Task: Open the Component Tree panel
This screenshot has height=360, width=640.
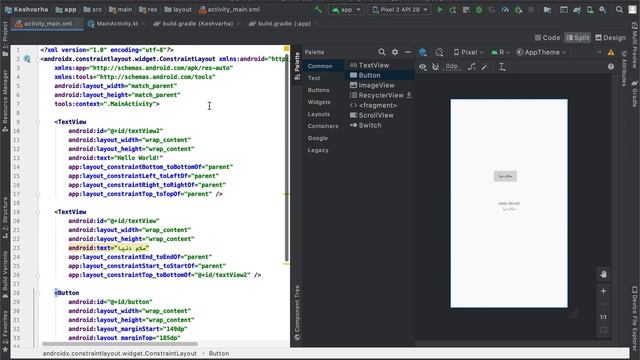Action: coord(297,312)
